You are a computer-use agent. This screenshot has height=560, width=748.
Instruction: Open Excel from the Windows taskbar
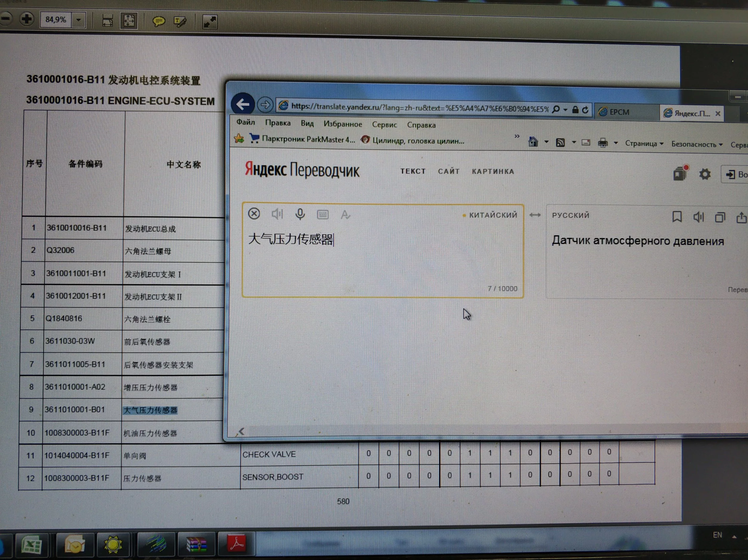[31, 545]
